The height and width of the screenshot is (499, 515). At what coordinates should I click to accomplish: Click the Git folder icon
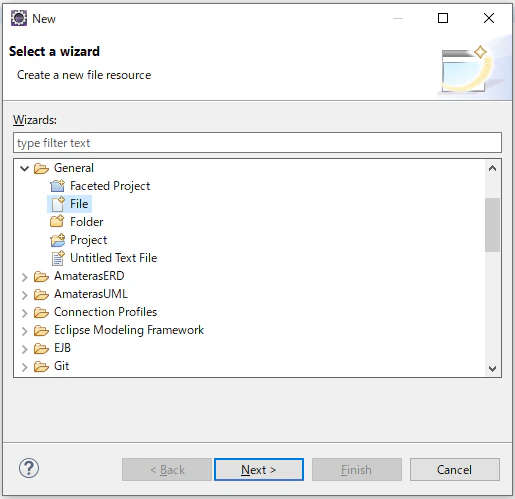41,366
